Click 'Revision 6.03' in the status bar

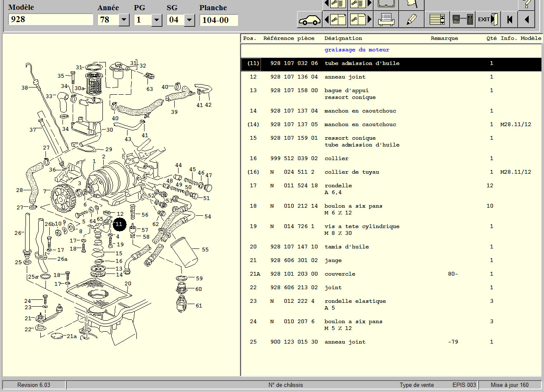click(34, 385)
